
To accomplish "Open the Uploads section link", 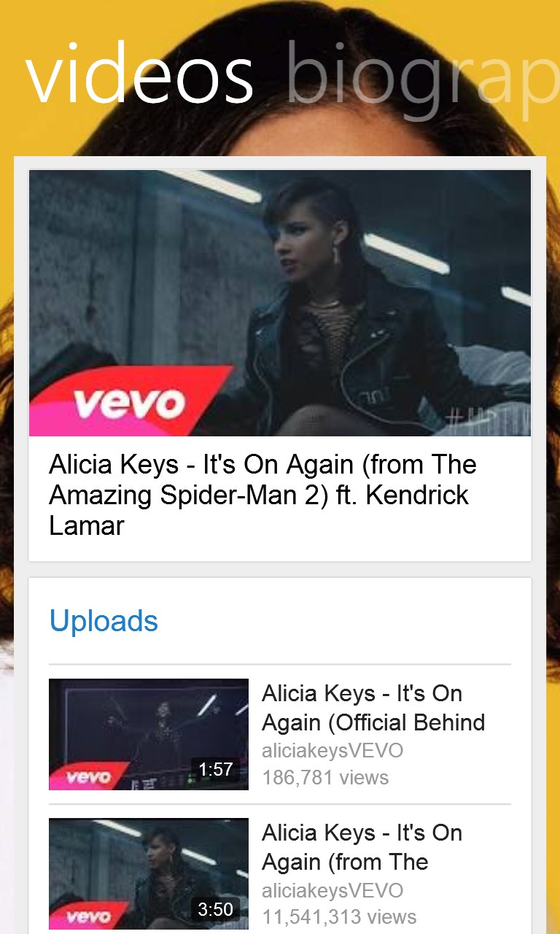I will [x=104, y=621].
